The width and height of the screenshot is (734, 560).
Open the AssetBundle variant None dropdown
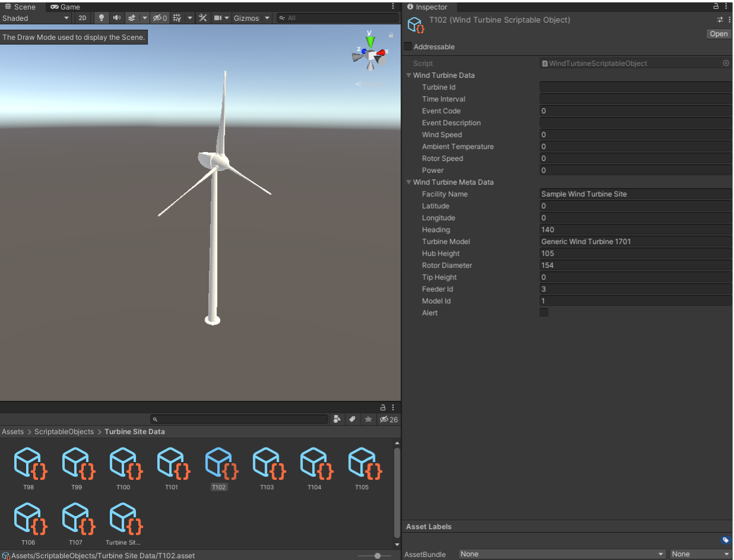[x=701, y=554]
